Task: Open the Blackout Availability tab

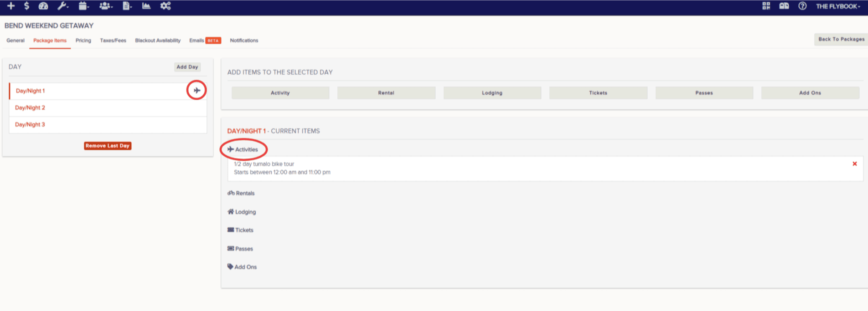Action: tap(158, 41)
